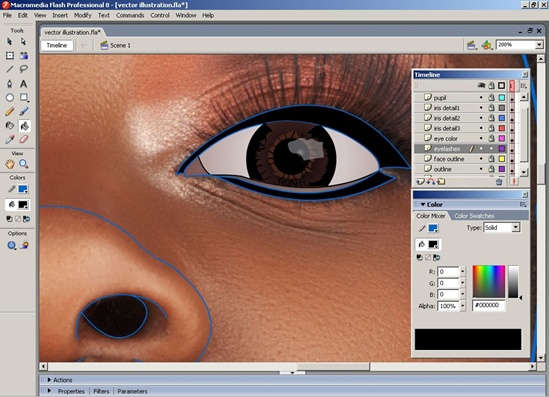This screenshot has height=397, width=549.
Task: Select the Pen tool
Action: [10, 84]
